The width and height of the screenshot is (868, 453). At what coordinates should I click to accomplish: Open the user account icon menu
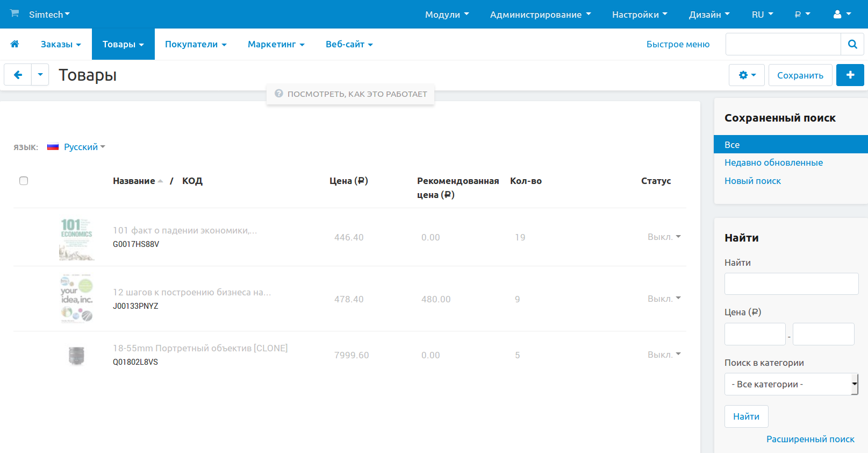tap(842, 15)
